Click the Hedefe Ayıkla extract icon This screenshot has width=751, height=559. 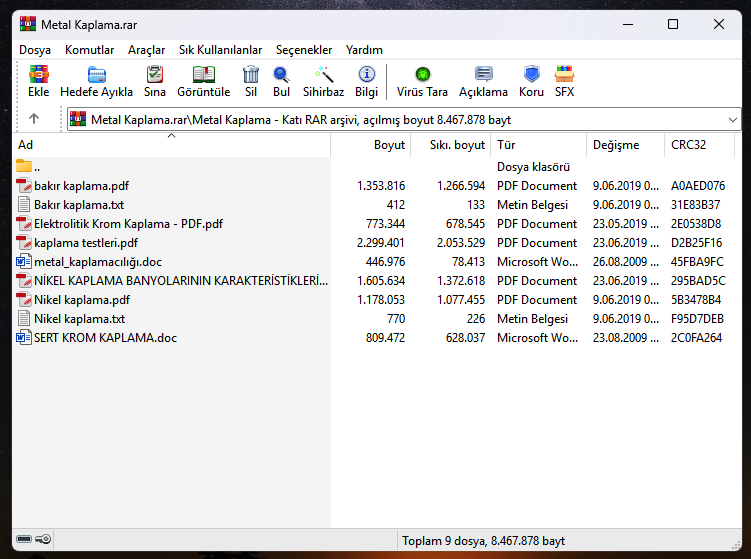(97, 75)
